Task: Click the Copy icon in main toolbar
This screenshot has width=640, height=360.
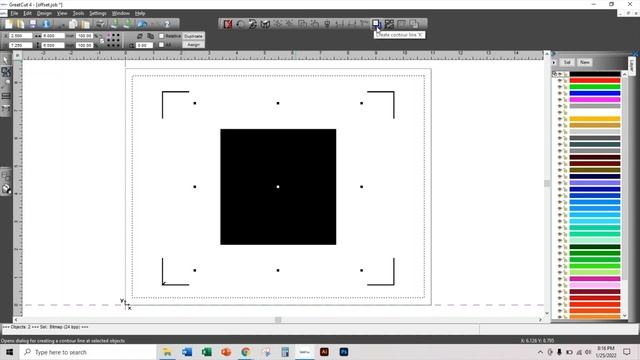Action: pyautogui.click(x=73, y=24)
